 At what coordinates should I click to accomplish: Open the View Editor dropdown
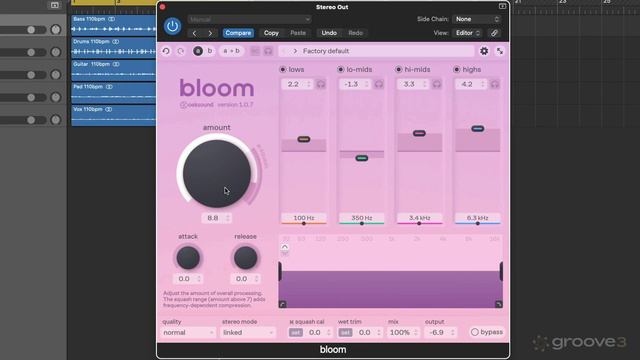(x=468, y=33)
